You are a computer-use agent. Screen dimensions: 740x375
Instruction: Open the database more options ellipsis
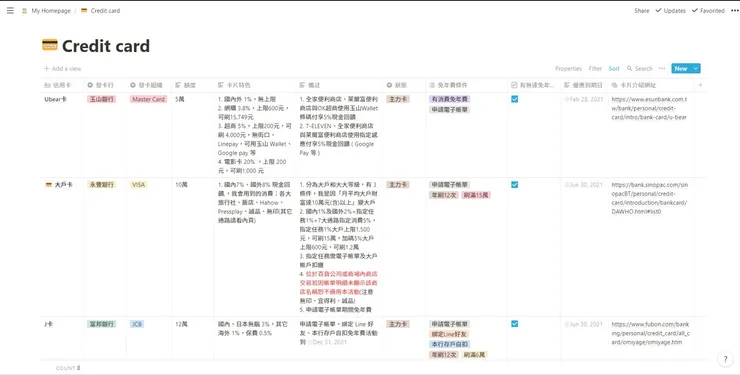[662, 68]
